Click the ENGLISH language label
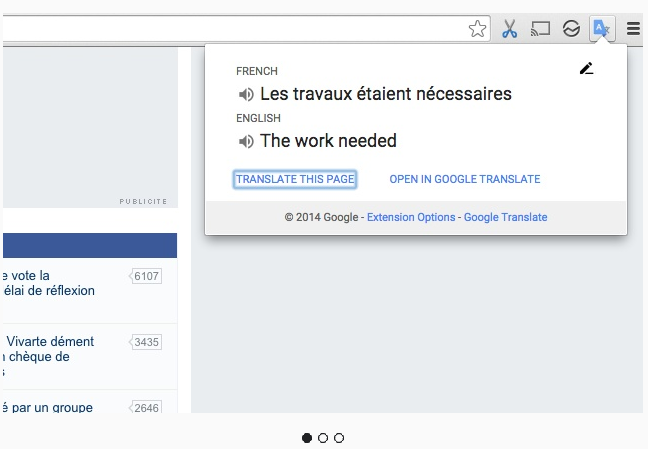The height and width of the screenshot is (449, 648). 258,118
